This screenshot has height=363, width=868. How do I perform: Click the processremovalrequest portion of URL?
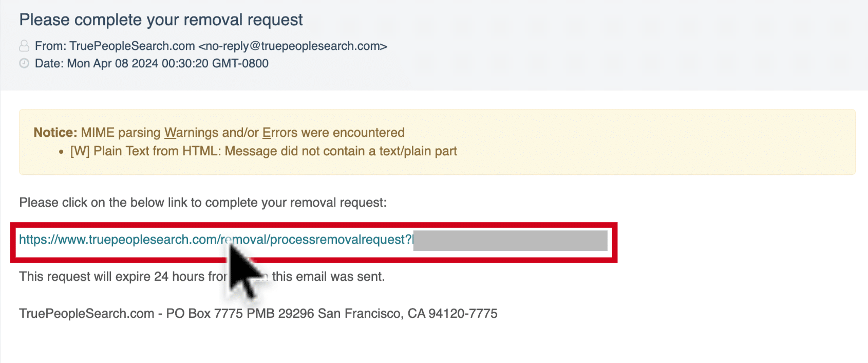click(x=341, y=240)
